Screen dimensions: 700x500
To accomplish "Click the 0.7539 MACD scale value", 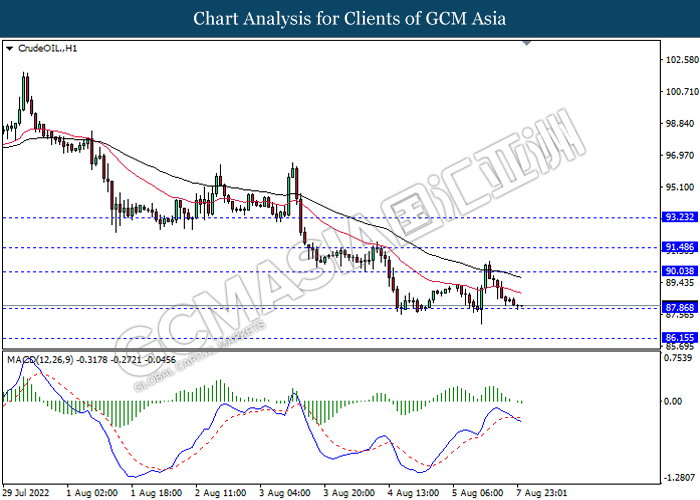I will click(678, 358).
